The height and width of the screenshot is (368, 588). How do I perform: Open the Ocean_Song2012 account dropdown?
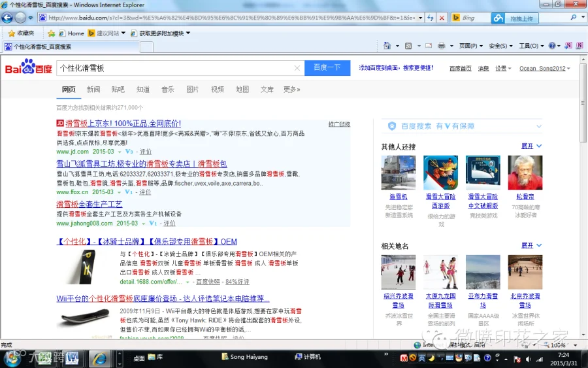coord(544,68)
